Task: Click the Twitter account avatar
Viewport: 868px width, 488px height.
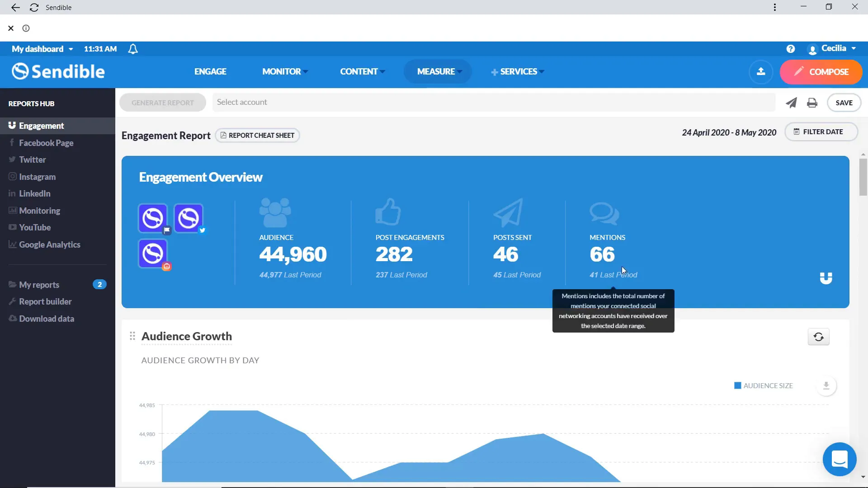Action: pyautogui.click(x=189, y=218)
